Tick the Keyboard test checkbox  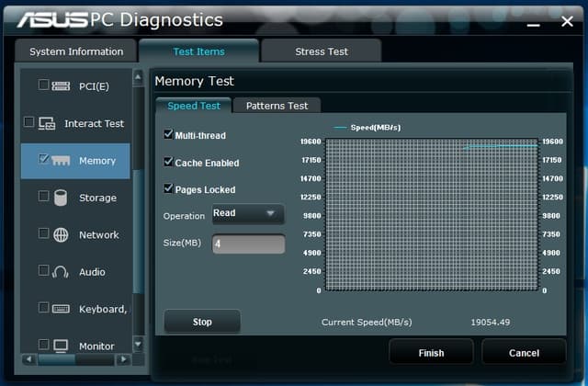43,307
